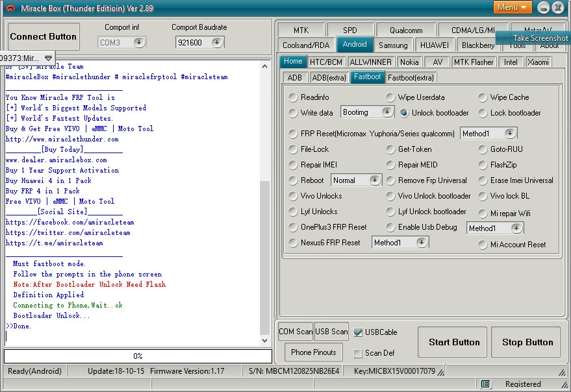Image resolution: width=571 pixels, height=392 pixels.
Task: Switch to the ADB tab
Action: (295, 77)
